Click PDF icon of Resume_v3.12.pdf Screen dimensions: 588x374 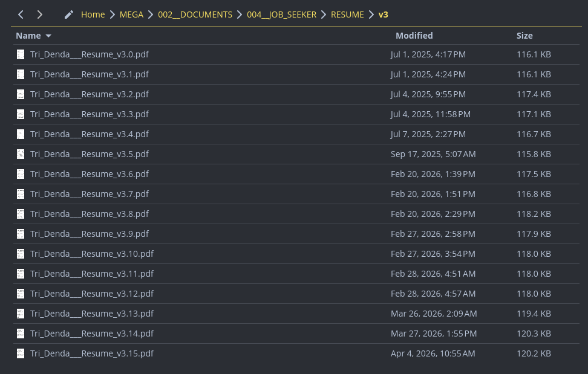click(x=21, y=294)
